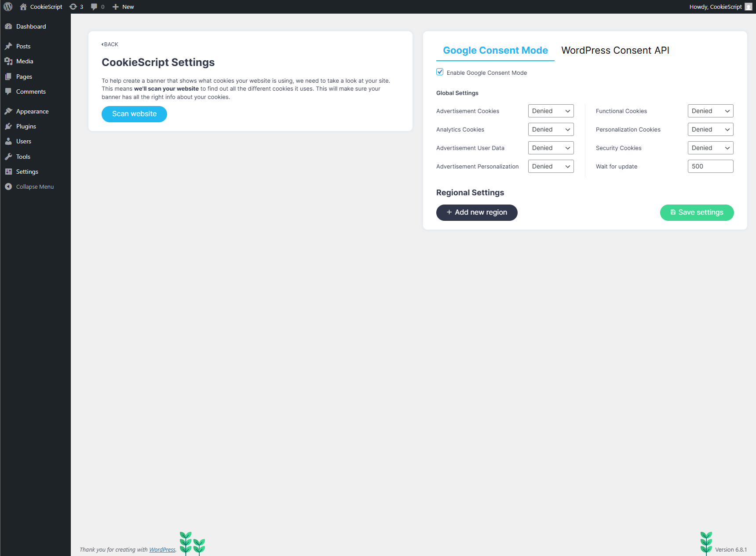Click the Wait for update input field
This screenshot has height=556, width=756.
pyautogui.click(x=710, y=166)
